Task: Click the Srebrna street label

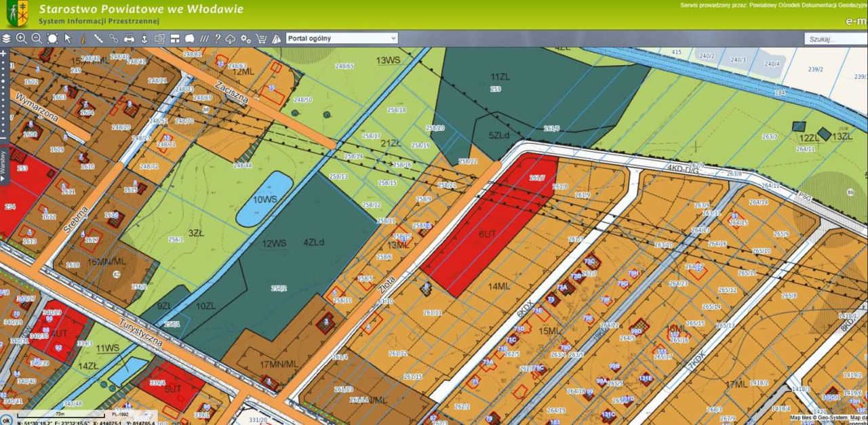Action: click(x=75, y=220)
